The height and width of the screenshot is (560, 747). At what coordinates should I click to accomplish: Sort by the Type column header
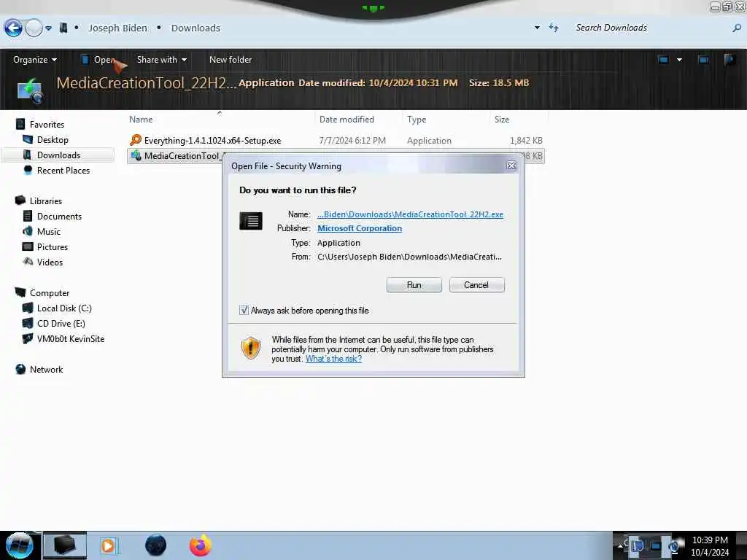pos(417,120)
